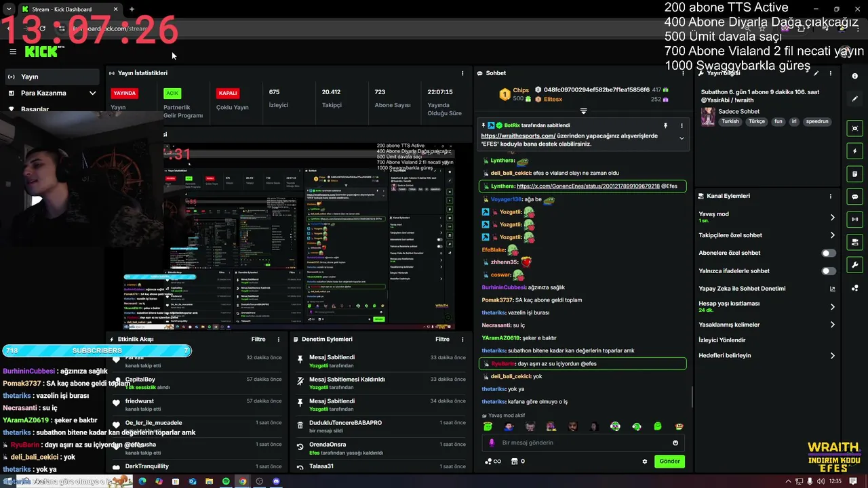Click the speedrun stream tag

tap(817, 121)
